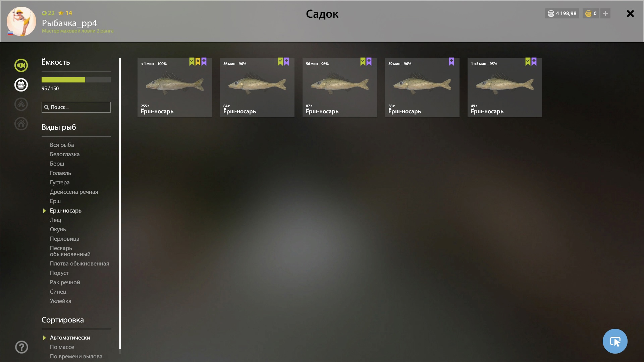Screen dimensions: 644x362
Task: Click the Ёмкость capacity progress bar
Action: (76, 80)
